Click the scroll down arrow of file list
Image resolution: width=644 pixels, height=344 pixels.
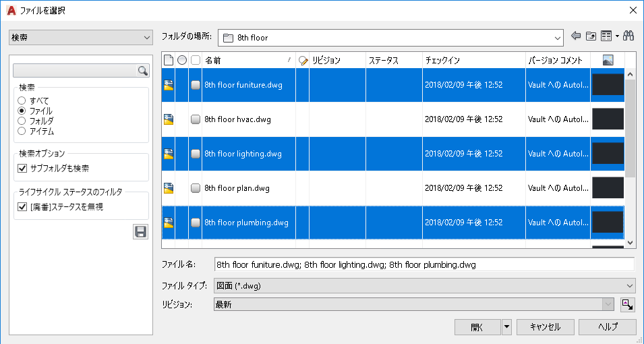[x=630, y=243]
